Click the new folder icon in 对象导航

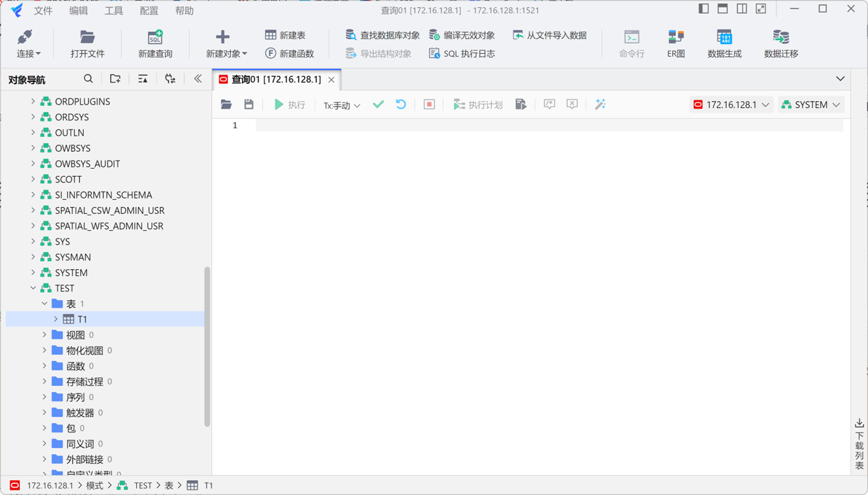point(115,79)
